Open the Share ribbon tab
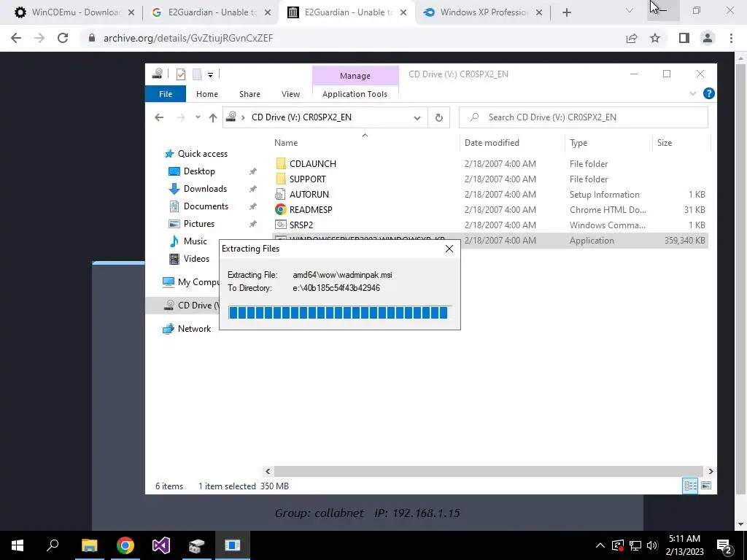The width and height of the screenshot is (747, 560). pyautogui.click(x=249, y=94)
